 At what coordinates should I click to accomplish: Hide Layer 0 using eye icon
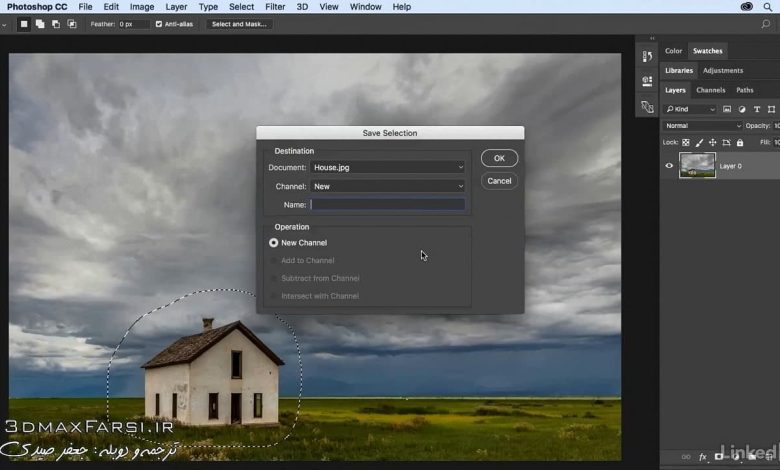coord(669,166)
